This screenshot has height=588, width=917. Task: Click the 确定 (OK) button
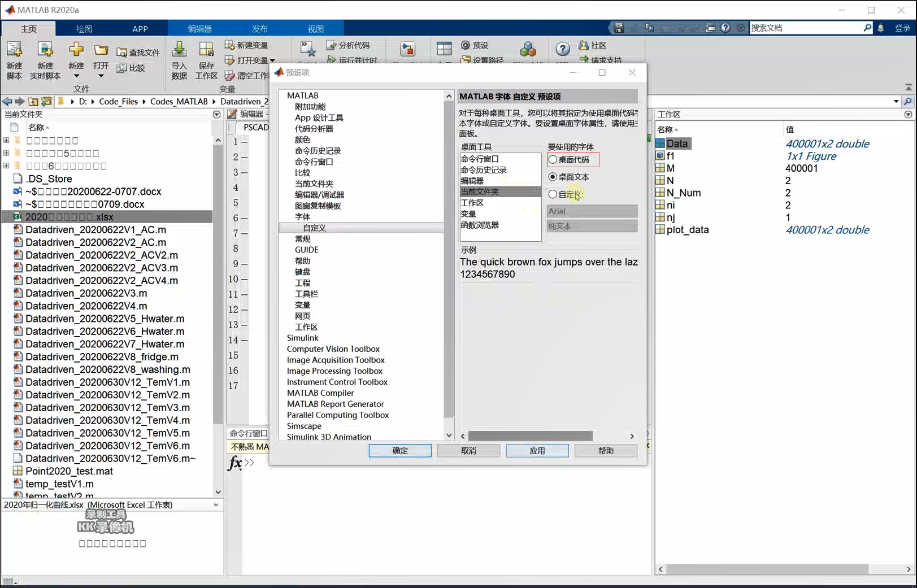(399, 450)
